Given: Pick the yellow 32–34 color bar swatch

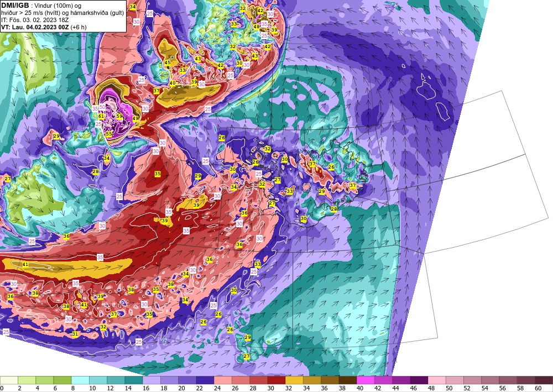Looking at the screenshot, I should [294, 380].
